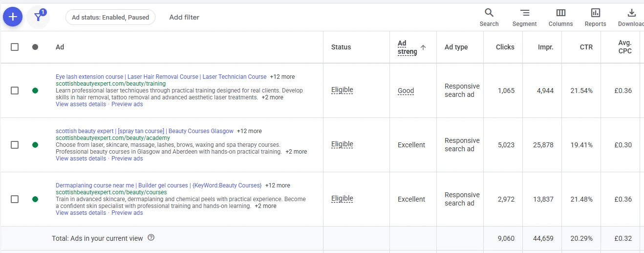Sort by Avg. CPC column header
The image size is (644, 253).
[625, 47]
